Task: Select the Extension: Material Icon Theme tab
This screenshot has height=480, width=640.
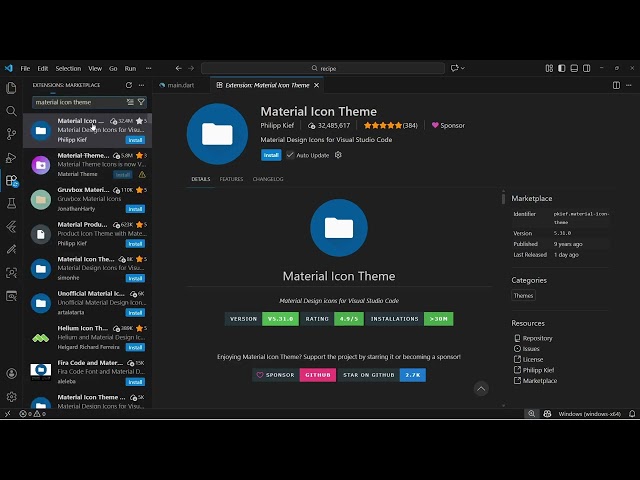Action: (x=267, y=85)
